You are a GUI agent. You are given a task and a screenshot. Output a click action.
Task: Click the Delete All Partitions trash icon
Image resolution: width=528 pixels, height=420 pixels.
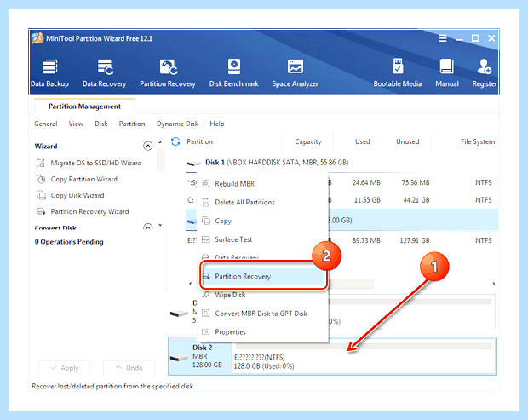pyautogui.click(x=206, y=203)
